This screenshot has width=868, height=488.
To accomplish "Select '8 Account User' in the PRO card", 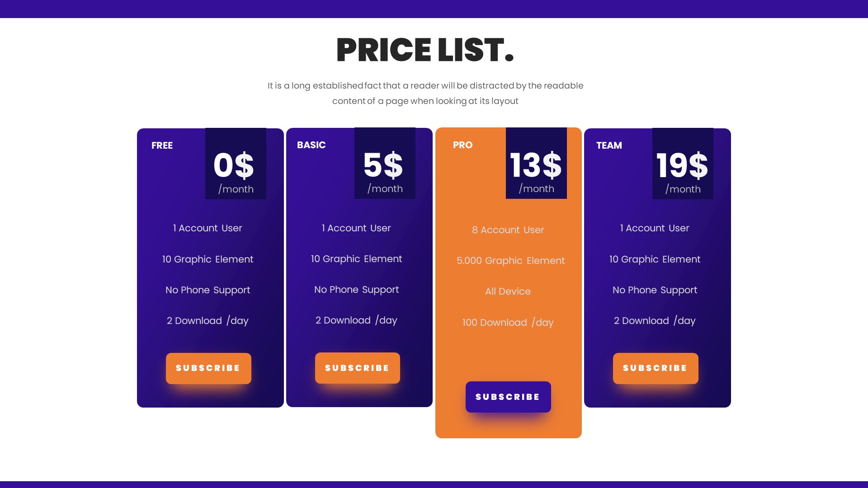I will pyautogui.click(x=508, y=230).
